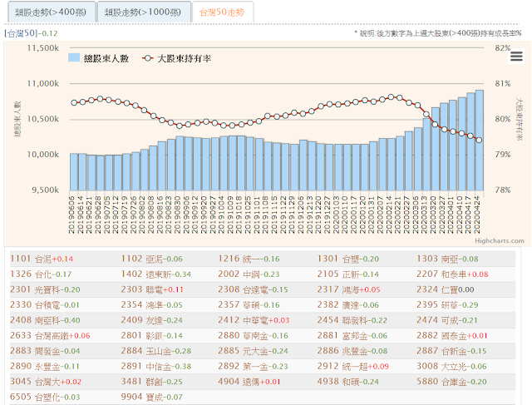Open stock 2883 開發金
532x405 pixels.
click(x=35, y=351)
